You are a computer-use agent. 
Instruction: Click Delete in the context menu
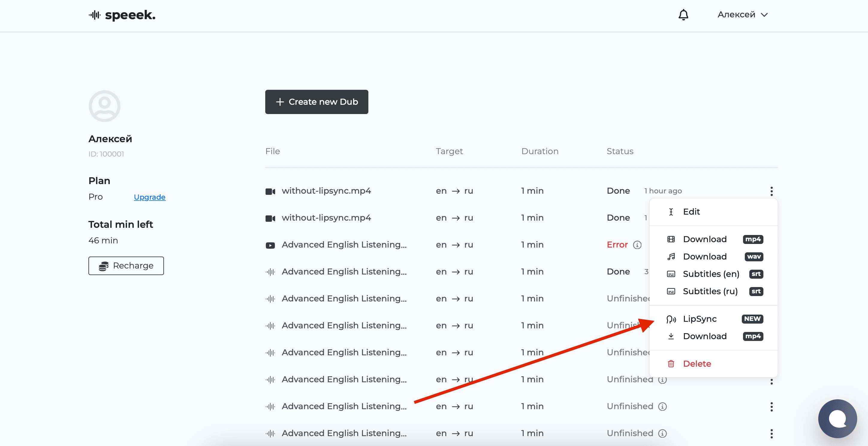(x=697, y=363)
